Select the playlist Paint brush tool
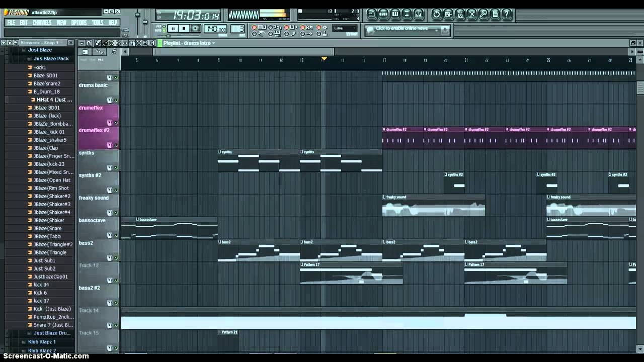 click(105, 43)
